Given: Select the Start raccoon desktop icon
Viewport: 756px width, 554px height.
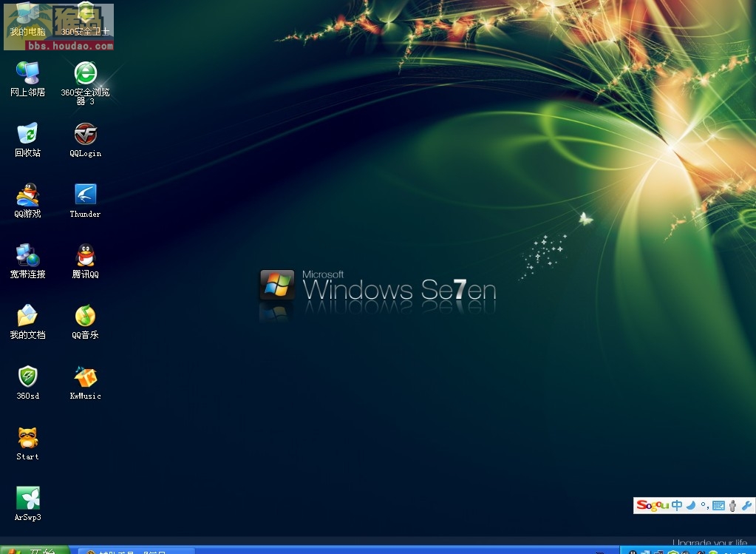Looking at the screenshot, I should coord(27,444).
